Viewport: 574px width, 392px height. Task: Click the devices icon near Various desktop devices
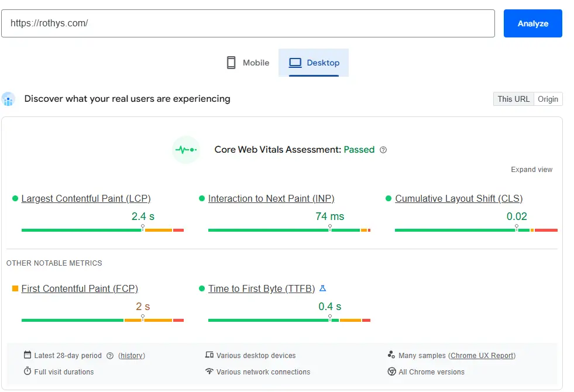pos(208,355)
